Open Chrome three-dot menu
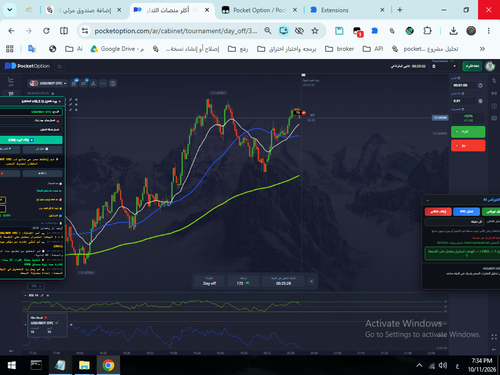 (489, 31)
